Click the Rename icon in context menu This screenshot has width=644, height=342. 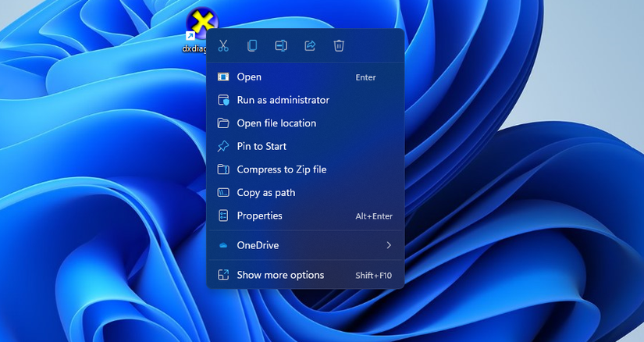pyautogui.click(x=281, y=45)
